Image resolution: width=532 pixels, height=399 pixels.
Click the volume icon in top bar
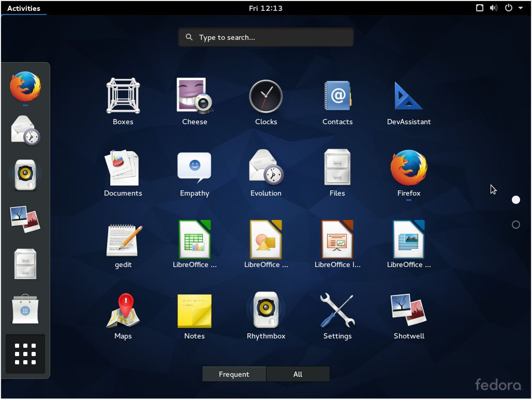tap(494, 8)
